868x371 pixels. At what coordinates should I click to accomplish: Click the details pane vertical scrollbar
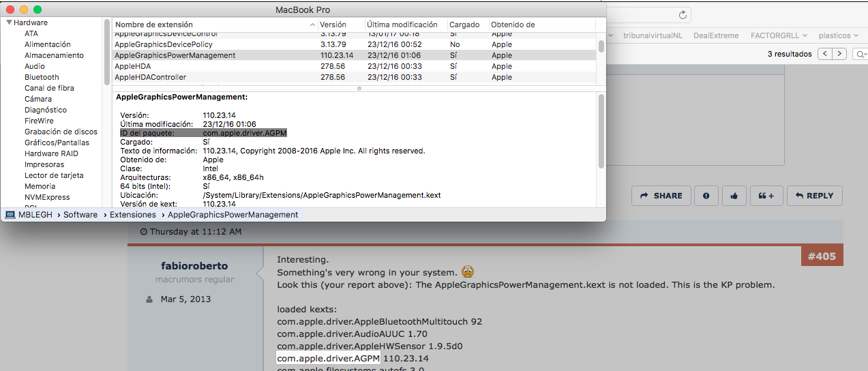(601, 131)
